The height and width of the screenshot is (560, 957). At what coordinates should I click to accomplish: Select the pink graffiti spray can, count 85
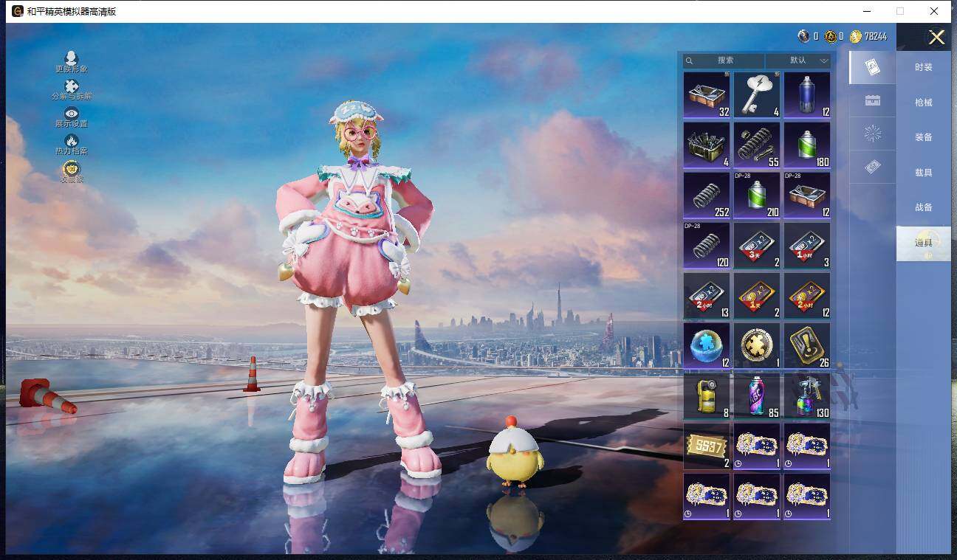coord(757,396)
